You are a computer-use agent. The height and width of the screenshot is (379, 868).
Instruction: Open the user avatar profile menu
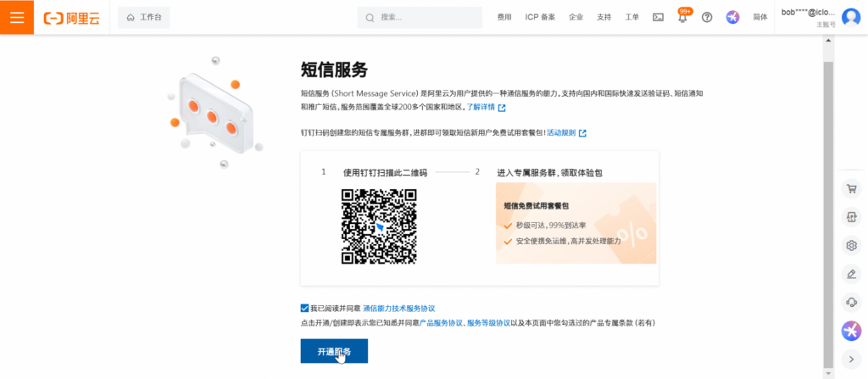pos(851,17)
